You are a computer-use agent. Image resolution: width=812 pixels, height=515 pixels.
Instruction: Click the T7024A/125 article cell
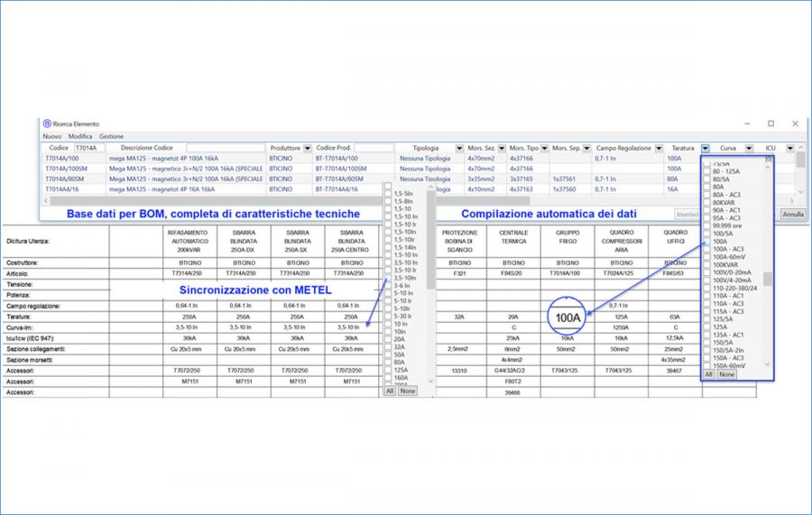coord(621,273)
